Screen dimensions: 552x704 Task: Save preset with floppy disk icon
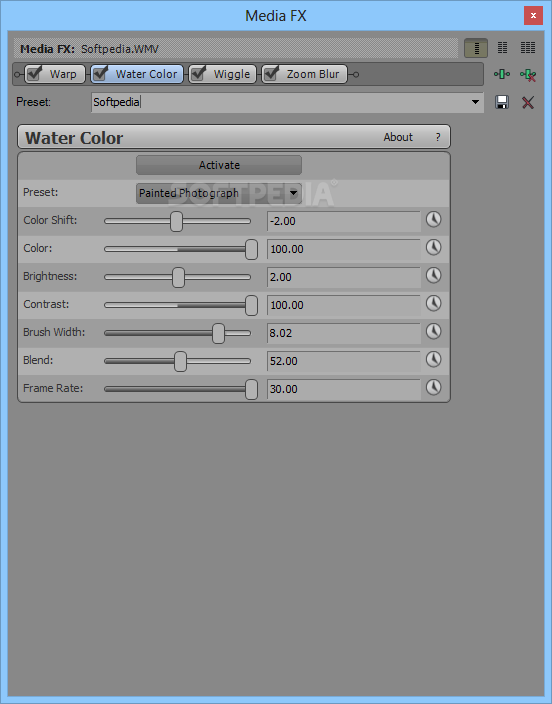pyautogui.click(x=502, y=102)
